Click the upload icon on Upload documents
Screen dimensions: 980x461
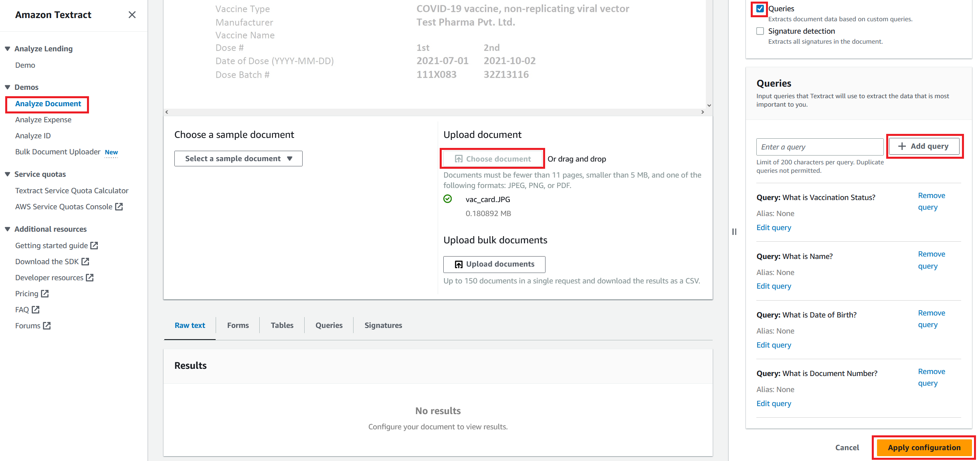point(459,264)
